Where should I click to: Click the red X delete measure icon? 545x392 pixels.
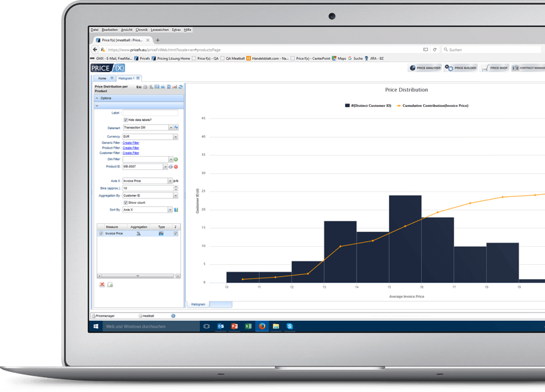tap(102, 284)
